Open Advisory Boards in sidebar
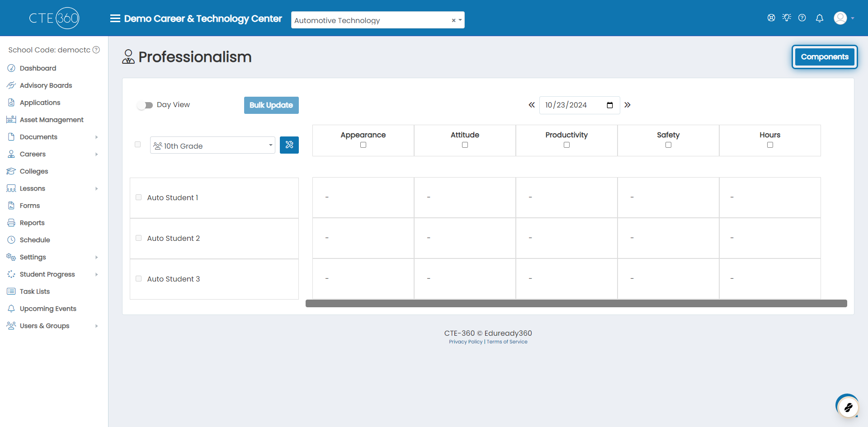This screenshot has height=427, width=868. [46, 85]
